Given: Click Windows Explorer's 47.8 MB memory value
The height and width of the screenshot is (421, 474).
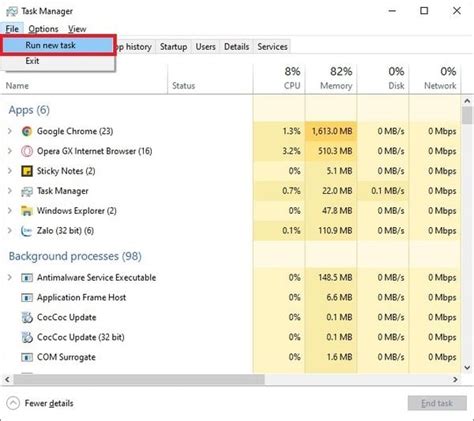Looking at the screenshot, I should point(337,211).
